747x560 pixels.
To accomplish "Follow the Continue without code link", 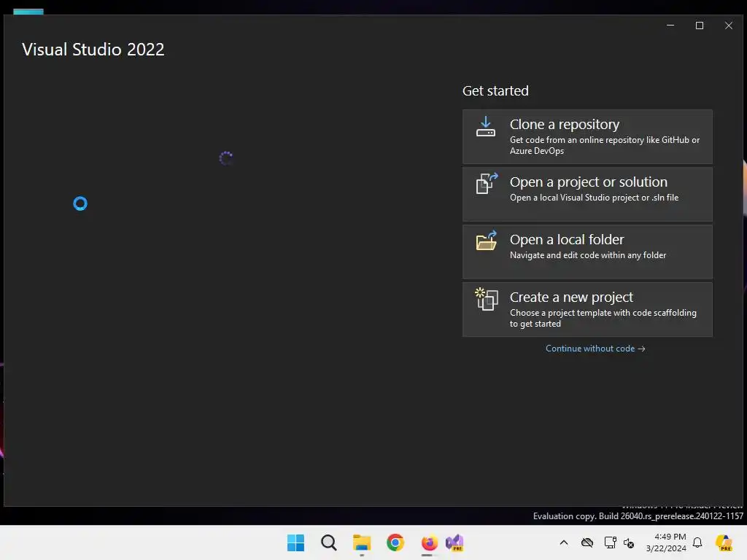I will [595, 349].
